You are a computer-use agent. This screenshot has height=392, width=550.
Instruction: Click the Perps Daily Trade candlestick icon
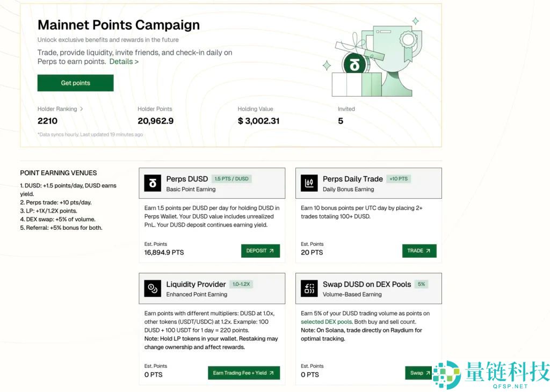(309, 183)
